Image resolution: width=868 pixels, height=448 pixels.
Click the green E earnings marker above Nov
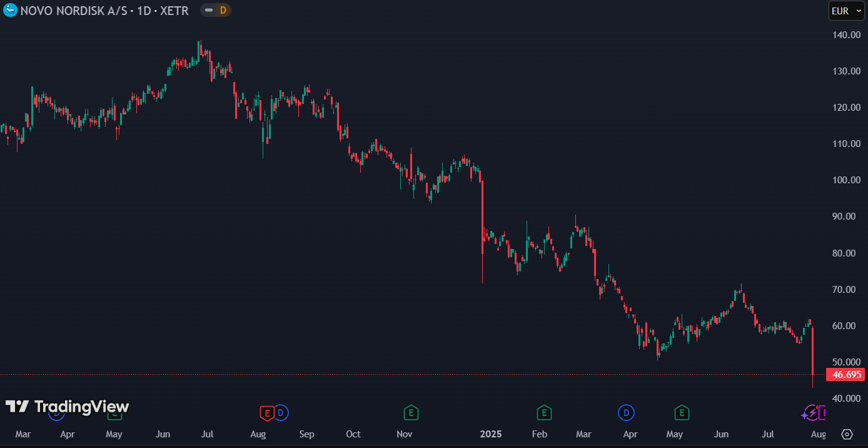411,412
